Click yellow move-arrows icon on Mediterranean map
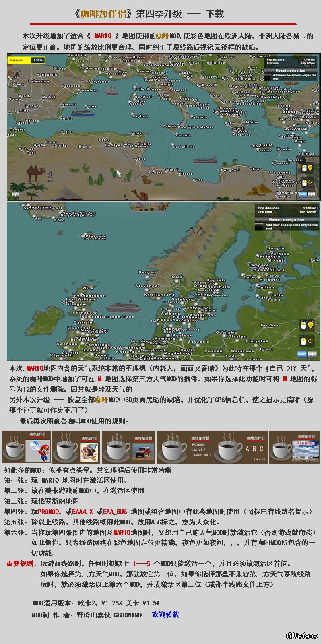Viewport: 322px width, 644px height. point(310,183)
